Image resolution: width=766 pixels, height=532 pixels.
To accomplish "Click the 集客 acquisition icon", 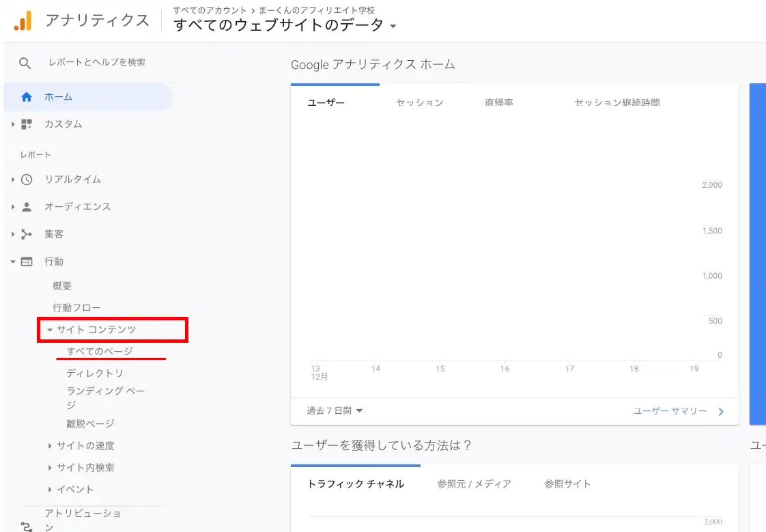I will [x=27, y=234].
